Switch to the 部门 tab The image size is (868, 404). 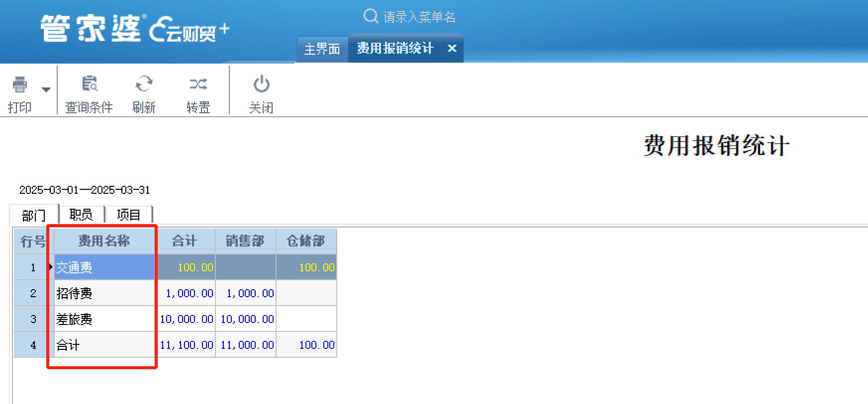(34, 215)
